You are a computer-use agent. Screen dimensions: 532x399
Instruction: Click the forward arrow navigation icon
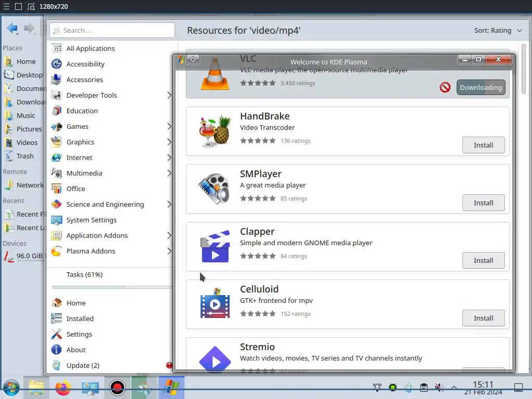[x=30, y=29]
